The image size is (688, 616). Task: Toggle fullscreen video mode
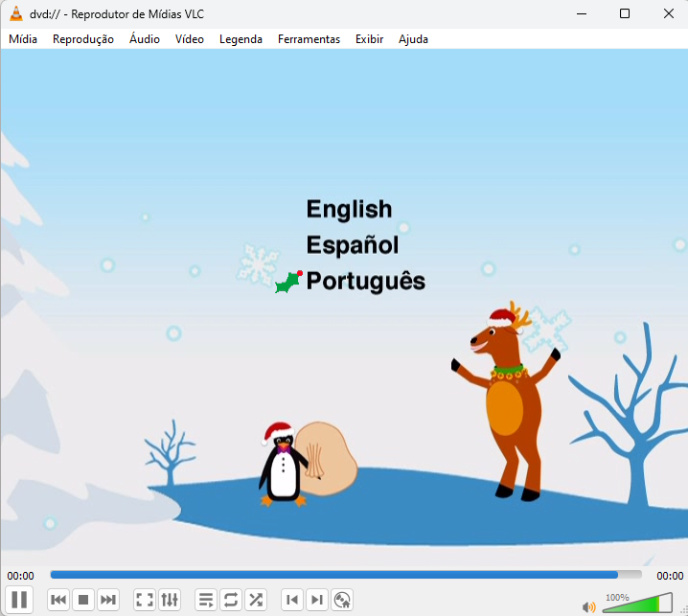click(145, 600)
